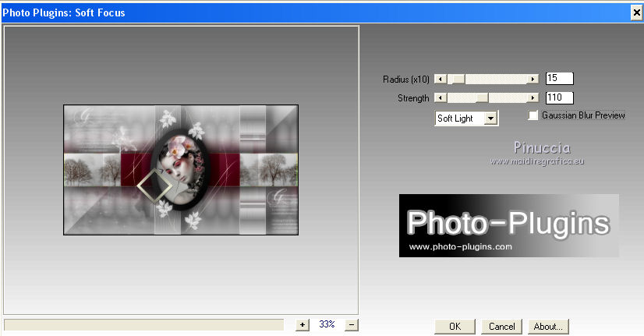Open the About... dialog
This screenshot has width=644, height=336.
pyautogui.click(x=548, y=327)
